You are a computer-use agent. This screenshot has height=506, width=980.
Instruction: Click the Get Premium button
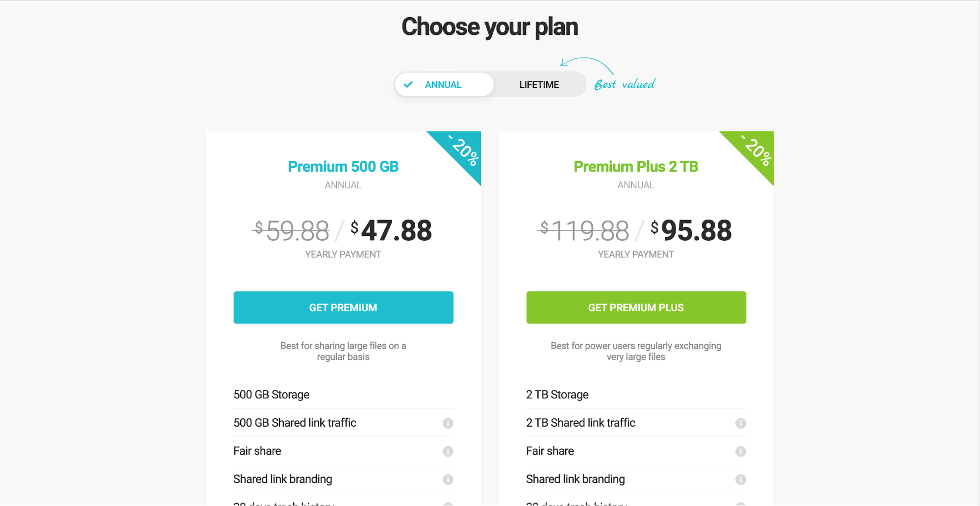click(x=343, y=307)
